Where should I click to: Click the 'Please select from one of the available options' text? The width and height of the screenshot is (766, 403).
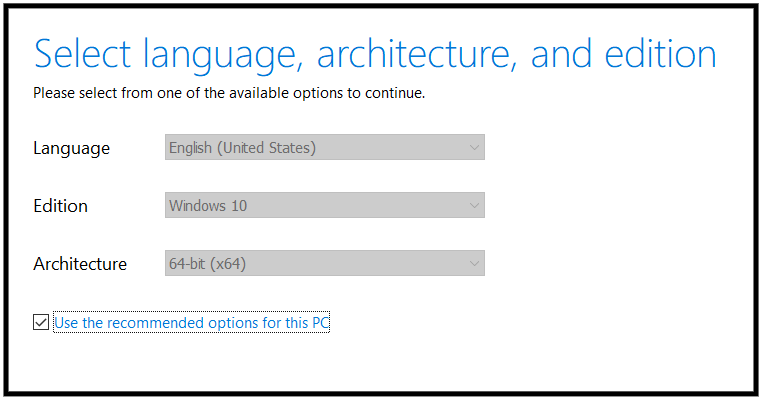coord(229,94)
